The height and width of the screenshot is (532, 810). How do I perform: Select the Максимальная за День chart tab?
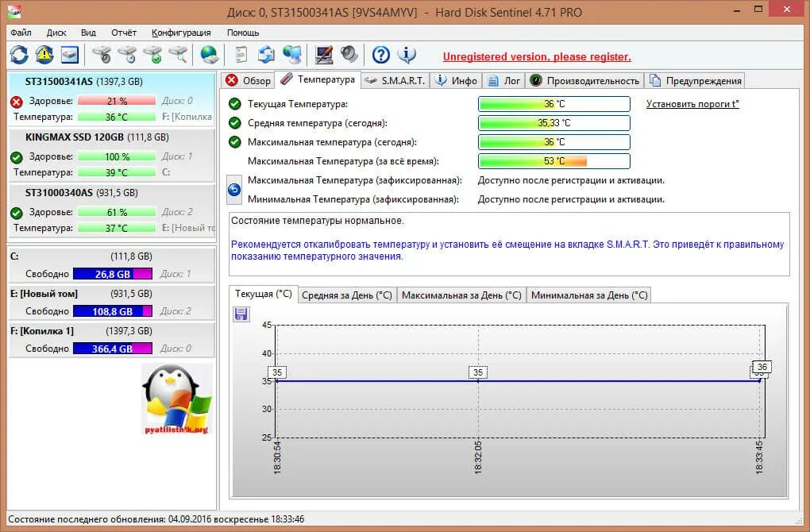pos(461,295)
